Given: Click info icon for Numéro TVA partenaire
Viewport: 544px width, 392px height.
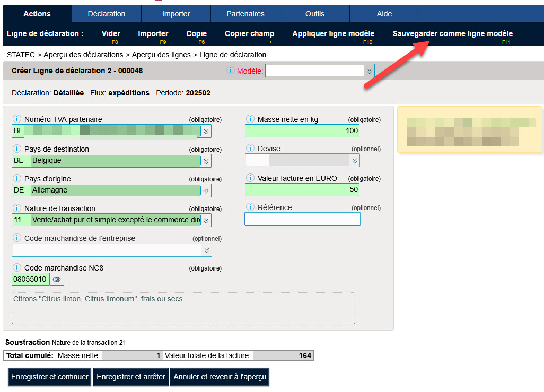Looking at the screenshot, I should point(16,119).
